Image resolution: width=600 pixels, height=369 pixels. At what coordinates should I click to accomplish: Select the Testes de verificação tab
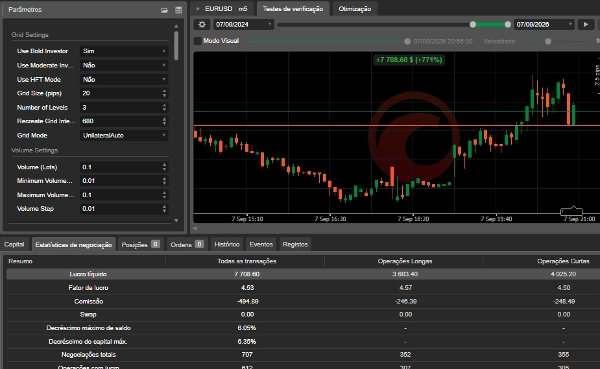(x=293, y=9)
